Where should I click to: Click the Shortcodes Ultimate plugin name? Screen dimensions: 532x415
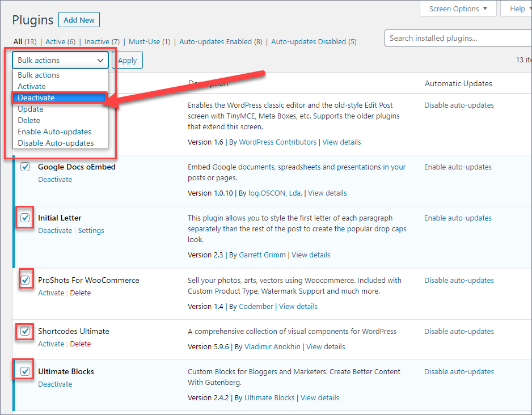click(74, 331)
